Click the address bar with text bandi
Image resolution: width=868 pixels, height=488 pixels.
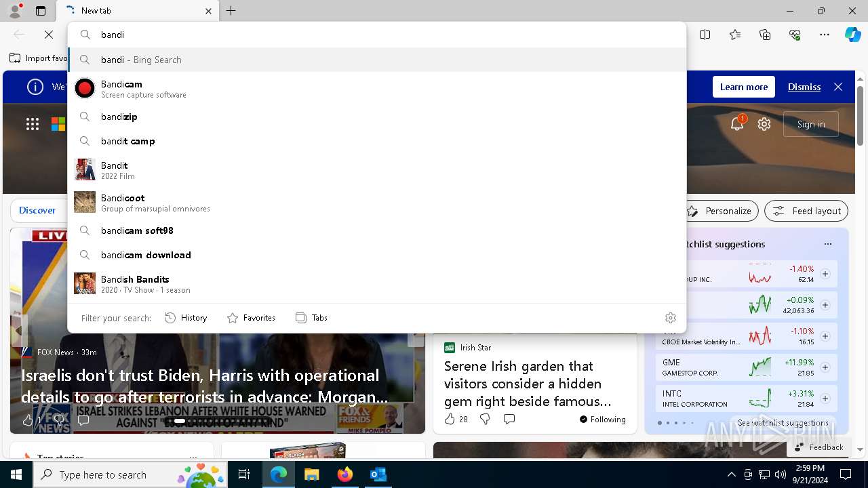(377, 35)
